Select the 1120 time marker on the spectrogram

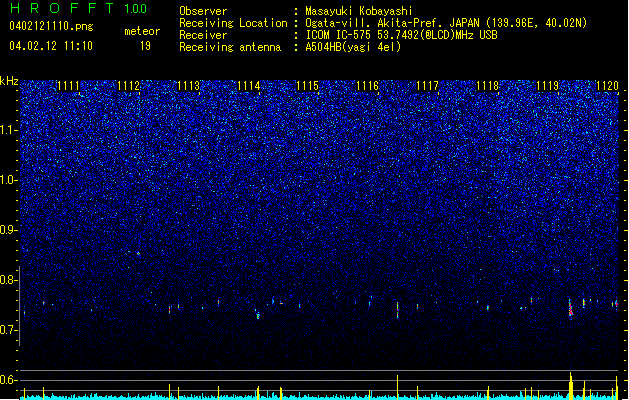pyautogui.click(x=607, y=86)
